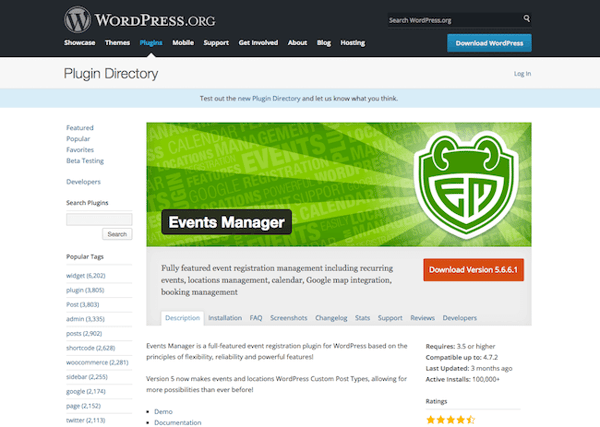This screenshot has height=427, width=600.
Task: Click the 'Requires: 3.5 or higher' text
Action: coord(460,346)
